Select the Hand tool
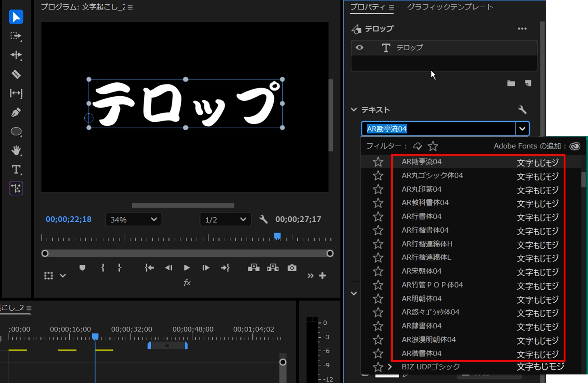The width and height of the screenshot is (588, 383). tap(16, 150)
